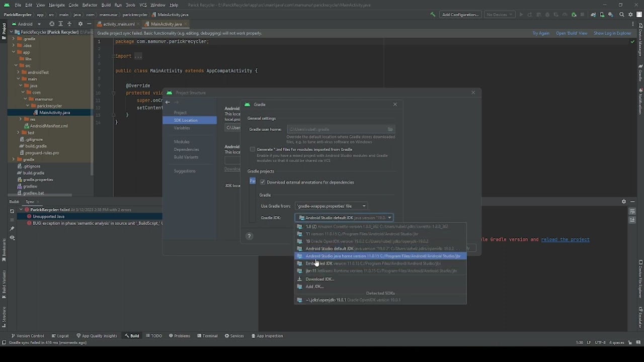This screenshot has height=362, width=644.
Task: Open the VCS menu
Action: (x=143, y=5)
